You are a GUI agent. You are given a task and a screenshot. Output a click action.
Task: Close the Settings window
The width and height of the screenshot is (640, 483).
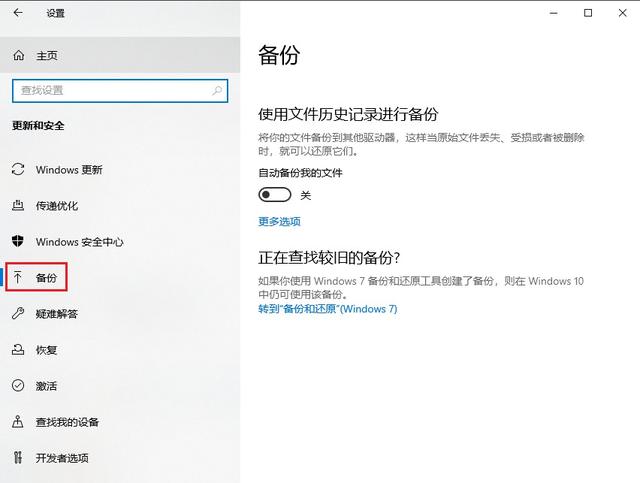coord(622,13)
